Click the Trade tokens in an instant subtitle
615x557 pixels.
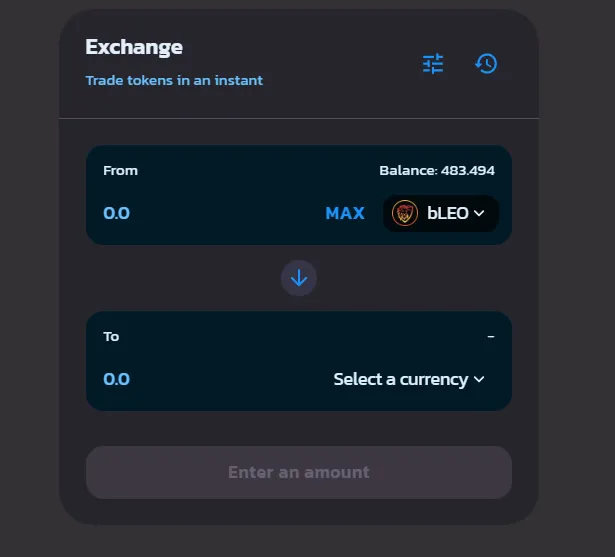(174, 80)
